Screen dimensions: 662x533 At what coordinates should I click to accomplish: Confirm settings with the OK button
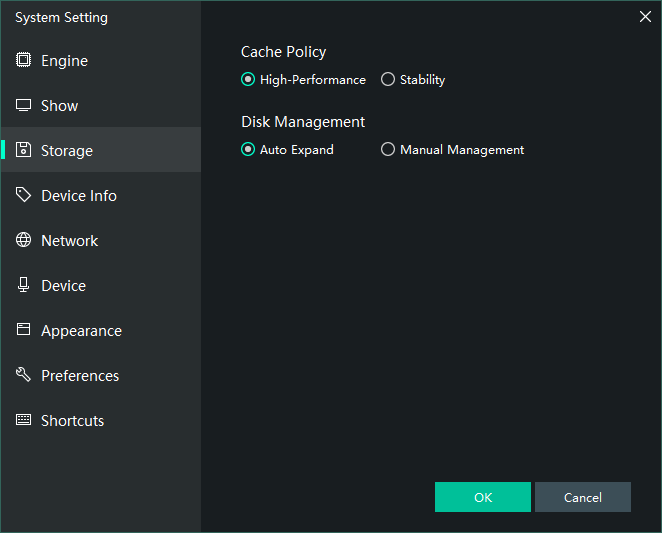(x=482, y=497)
